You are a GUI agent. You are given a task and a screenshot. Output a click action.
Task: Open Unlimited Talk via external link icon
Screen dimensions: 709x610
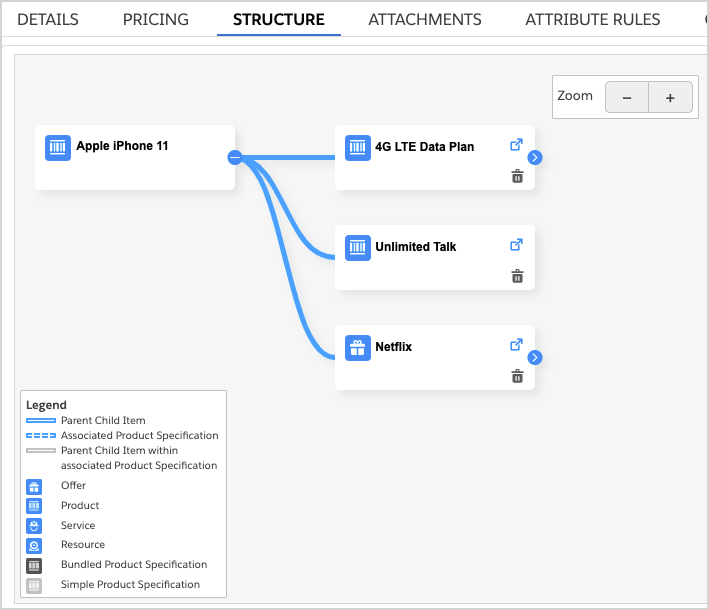point(516,245)
